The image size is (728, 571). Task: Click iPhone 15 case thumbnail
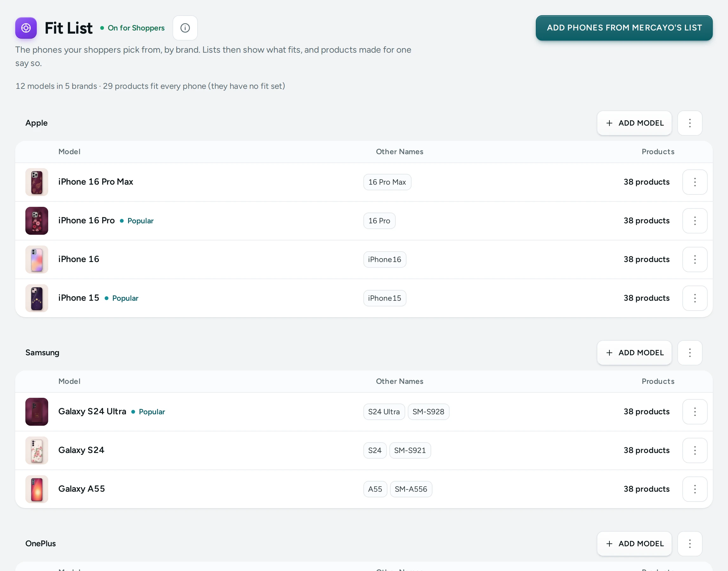[x=37, y=298]
